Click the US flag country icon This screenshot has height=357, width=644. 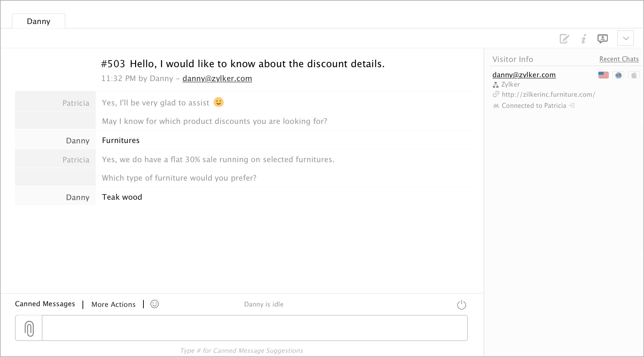pos(603,75)
